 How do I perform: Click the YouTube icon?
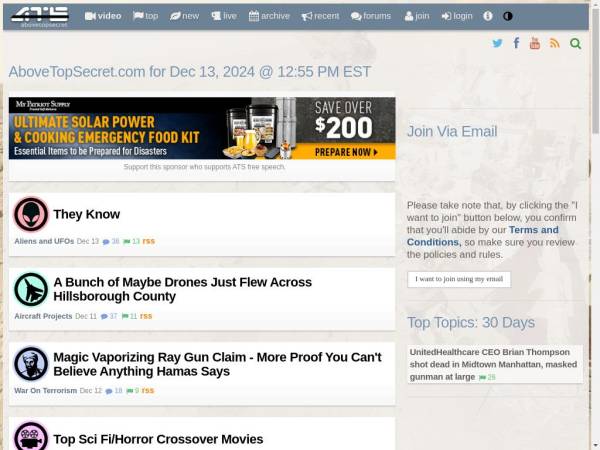coord(535,43)
